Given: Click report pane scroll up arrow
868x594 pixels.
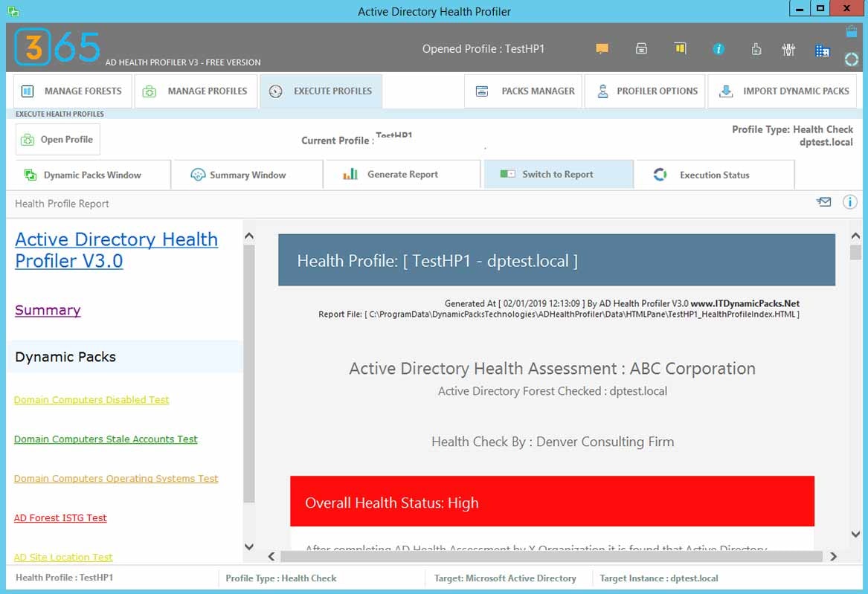Looking at the screenshot, I should pyautogui.click(x=855, y=236).
